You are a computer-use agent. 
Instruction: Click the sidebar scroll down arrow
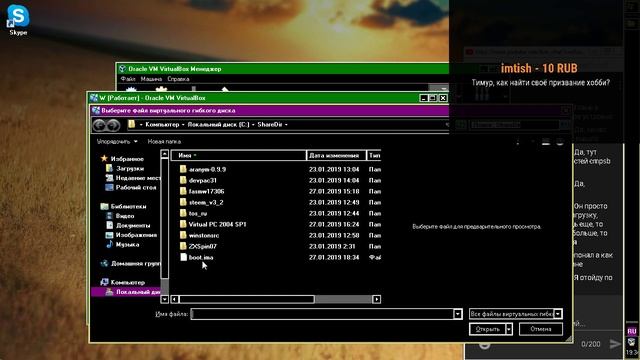(x=164, y=299)
